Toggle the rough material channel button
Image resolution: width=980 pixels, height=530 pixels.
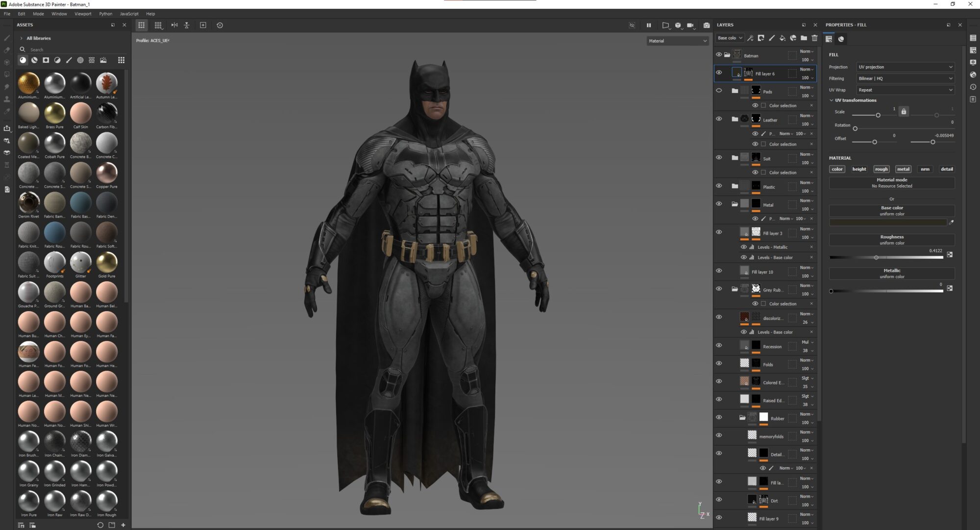[x=881, y=169]
